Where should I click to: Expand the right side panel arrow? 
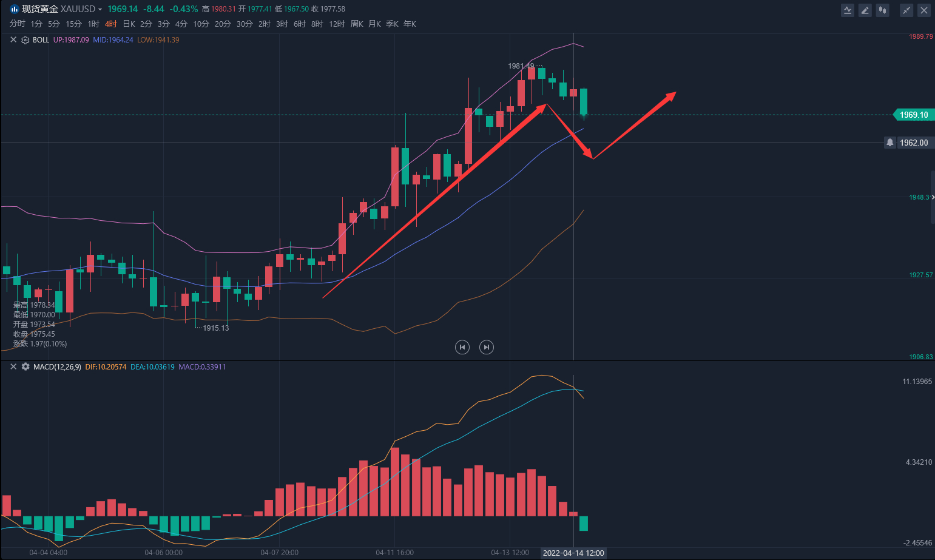[x=933, y=197]
